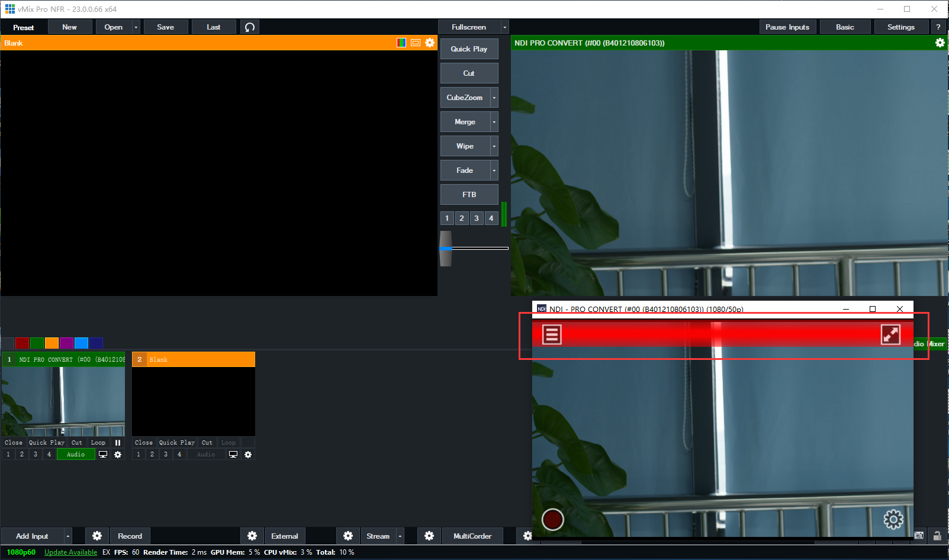Screen dimensions: 949x560
Task: Pause input 1 NDI PRO CONVERT
Action: pyautogui.click(x=118, y=443)
